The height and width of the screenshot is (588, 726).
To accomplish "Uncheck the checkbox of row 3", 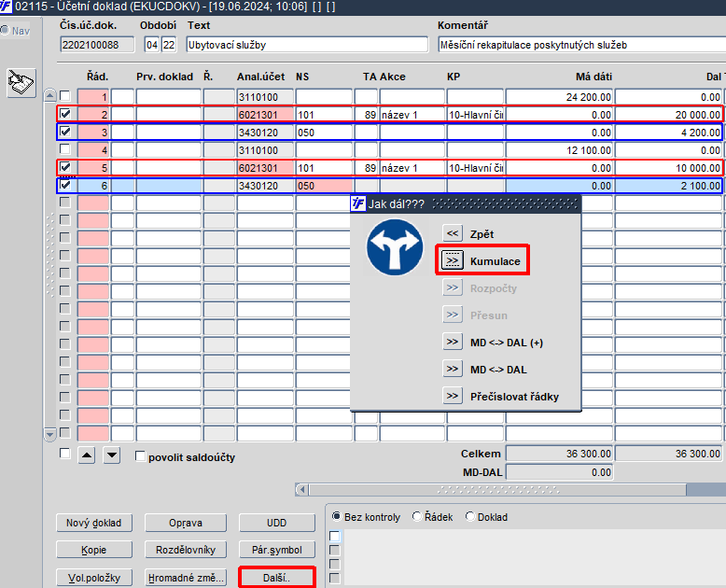I will [65, 132].
